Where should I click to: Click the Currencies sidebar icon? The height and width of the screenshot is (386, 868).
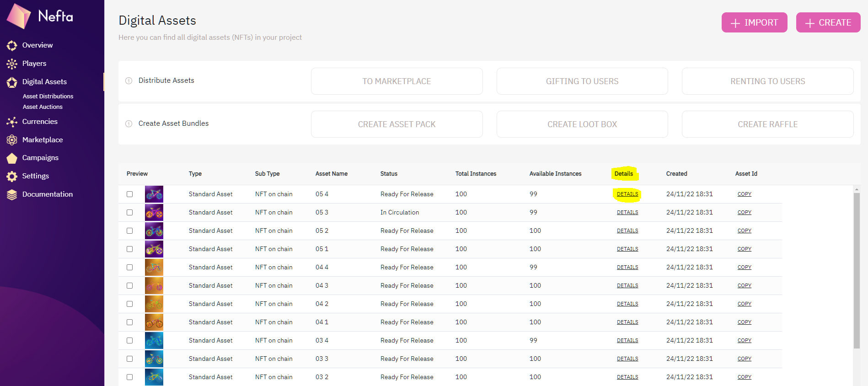[12, 122]
